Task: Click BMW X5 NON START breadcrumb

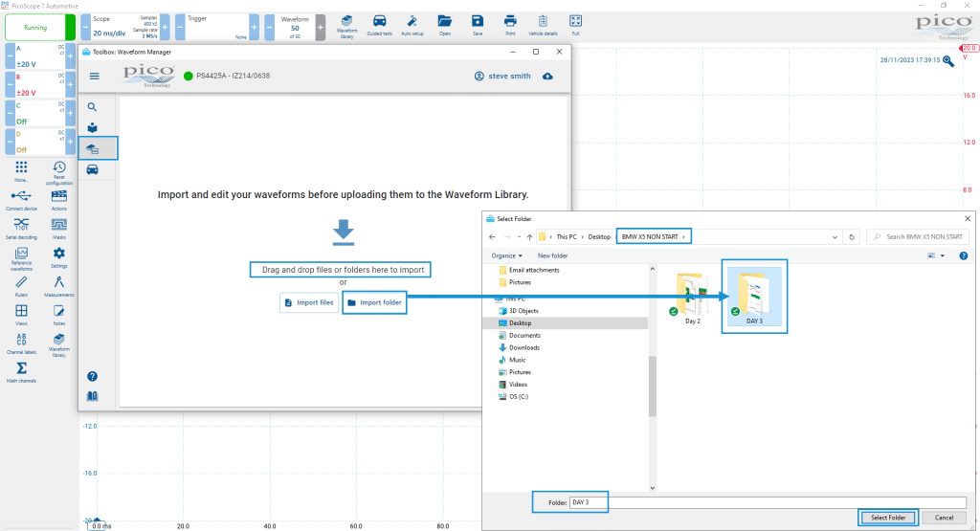Action: point(650,236)
